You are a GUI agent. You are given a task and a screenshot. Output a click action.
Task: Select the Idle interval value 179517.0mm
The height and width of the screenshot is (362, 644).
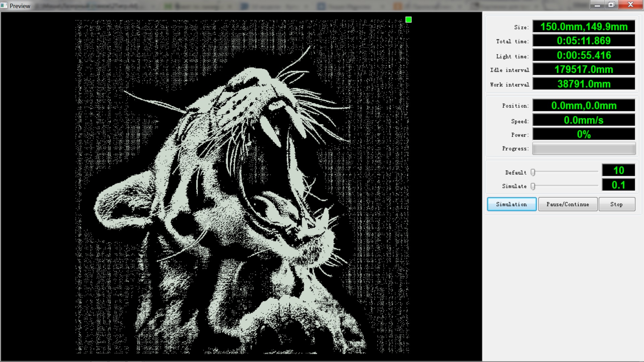pyautogui.click(x=584, y=69)
